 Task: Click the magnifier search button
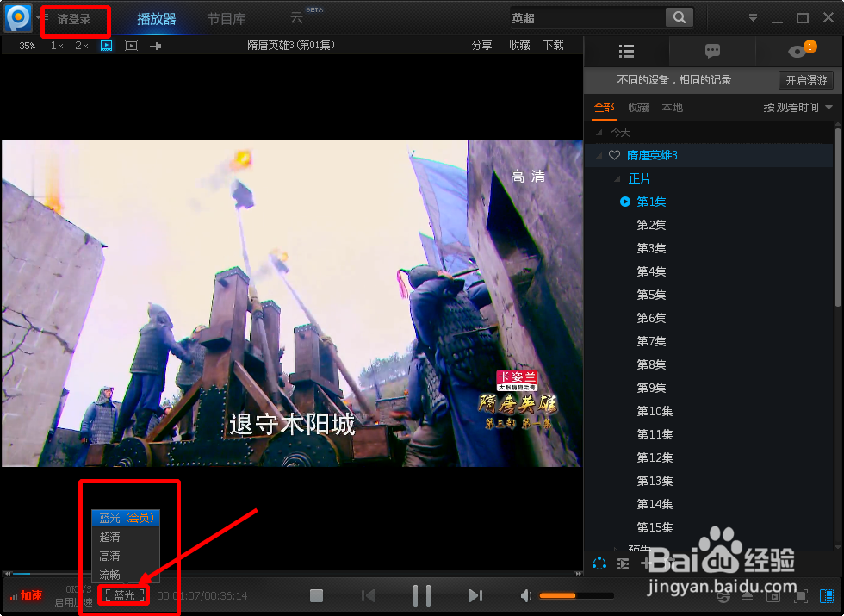680,18
